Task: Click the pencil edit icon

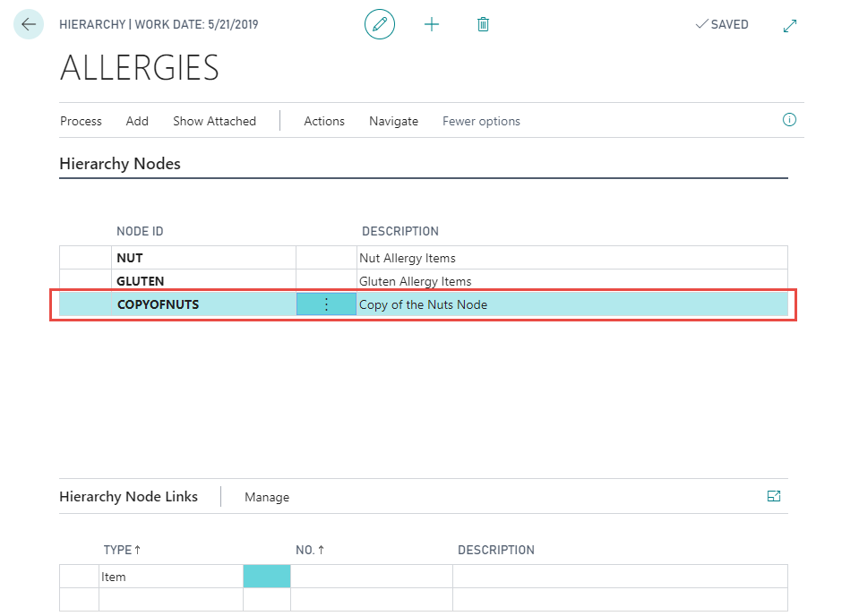Action: [x=380, y=25]
